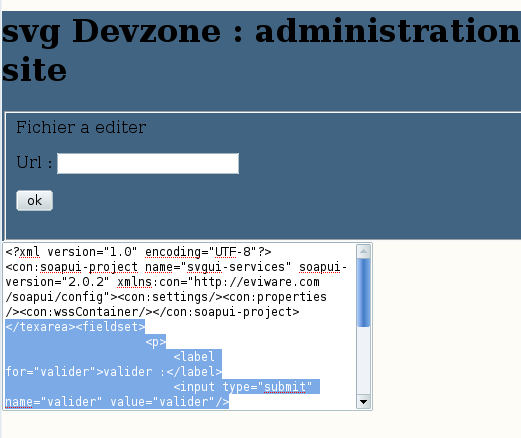Click the highlighted '<p>' tag text
Screen dimensions: 521x438
(x=156, y=342)
